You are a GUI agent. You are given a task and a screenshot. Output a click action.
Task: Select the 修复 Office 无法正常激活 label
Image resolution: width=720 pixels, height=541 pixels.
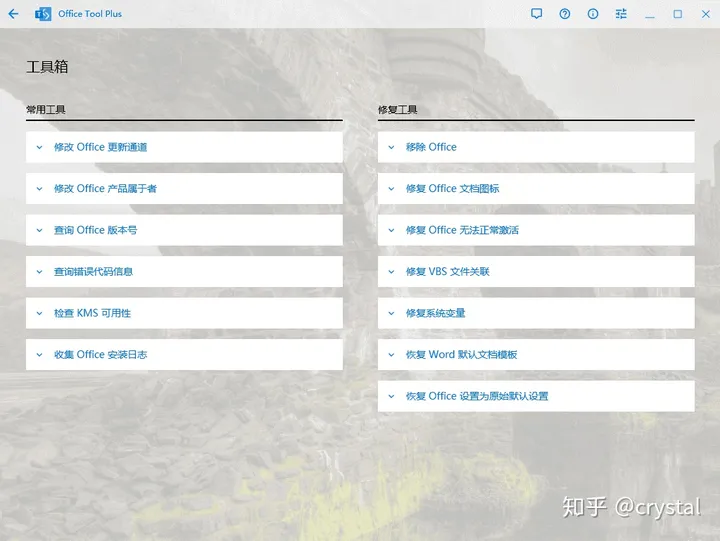pyautogui.click(x=462, y=230)
